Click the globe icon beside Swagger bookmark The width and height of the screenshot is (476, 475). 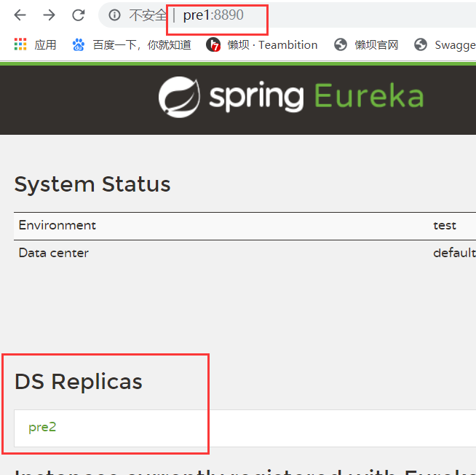point(421,44)
